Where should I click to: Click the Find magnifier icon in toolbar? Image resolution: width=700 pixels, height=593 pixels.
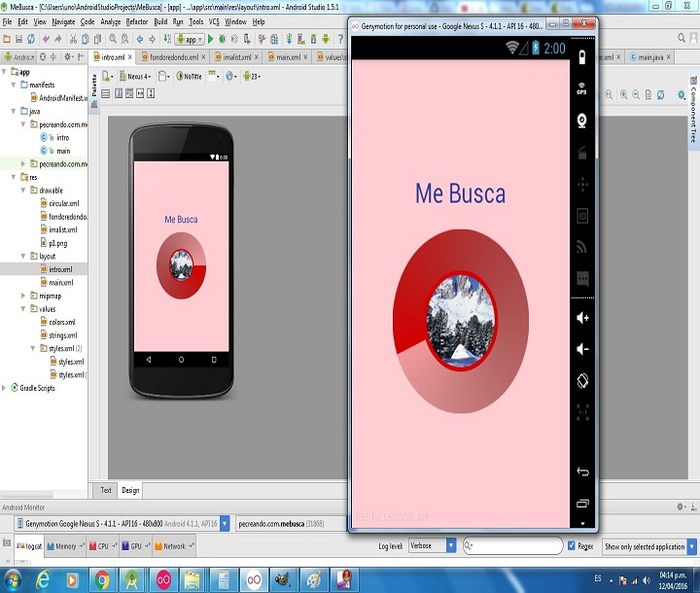[113, 39]
